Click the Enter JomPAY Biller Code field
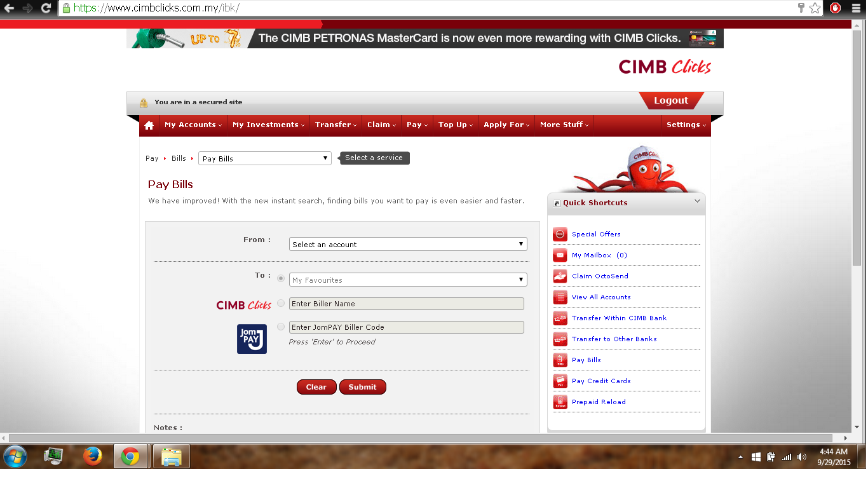This screenshot has height=488, width=868. [407, 327]
